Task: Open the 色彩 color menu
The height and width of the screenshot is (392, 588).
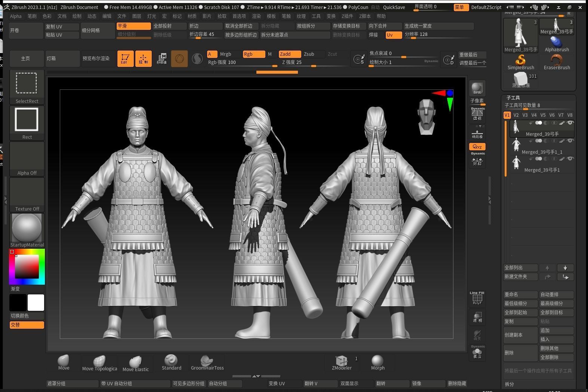Action: (47, 16)
